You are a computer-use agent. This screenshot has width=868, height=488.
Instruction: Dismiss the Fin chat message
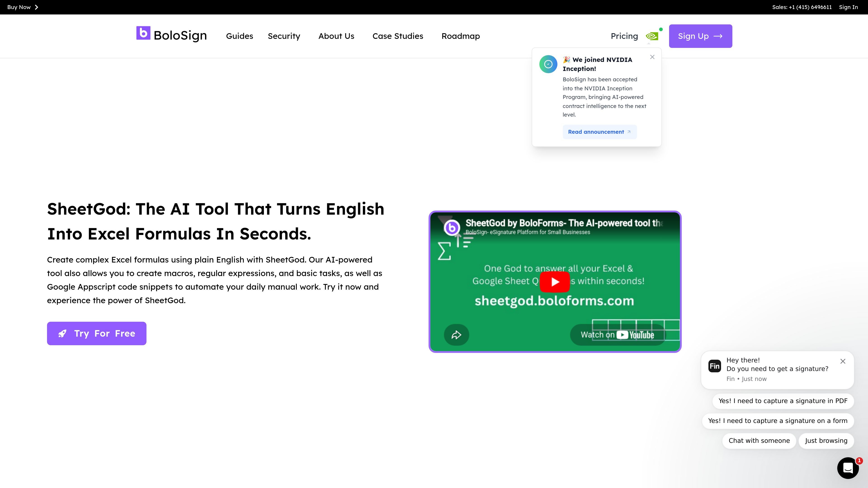(x=843, y=361)
